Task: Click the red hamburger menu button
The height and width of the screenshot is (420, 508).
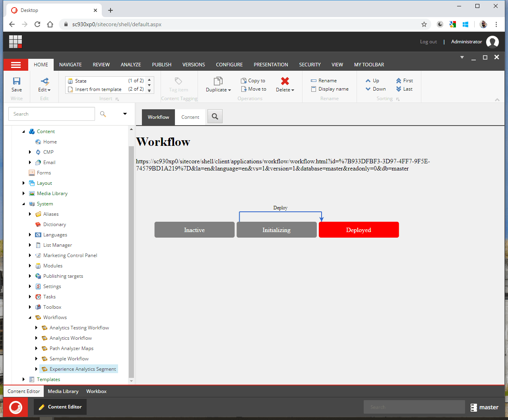Action: [x=16, y=65]
